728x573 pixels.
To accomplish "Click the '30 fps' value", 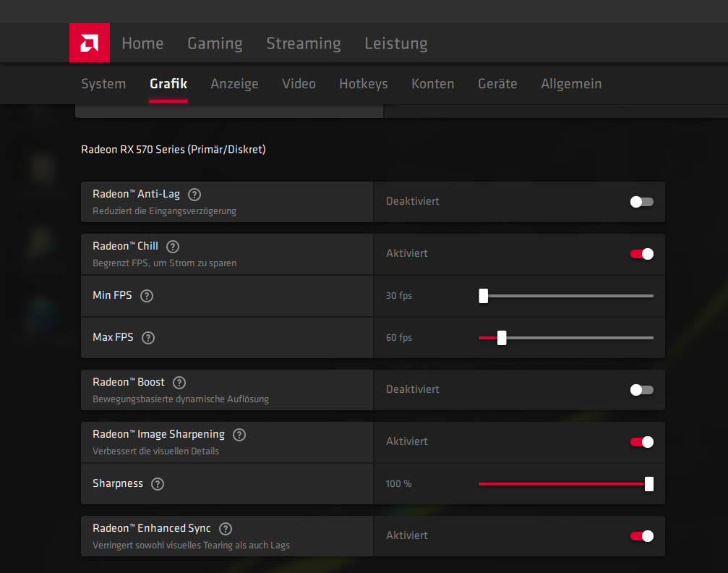I will click(399, 296).
